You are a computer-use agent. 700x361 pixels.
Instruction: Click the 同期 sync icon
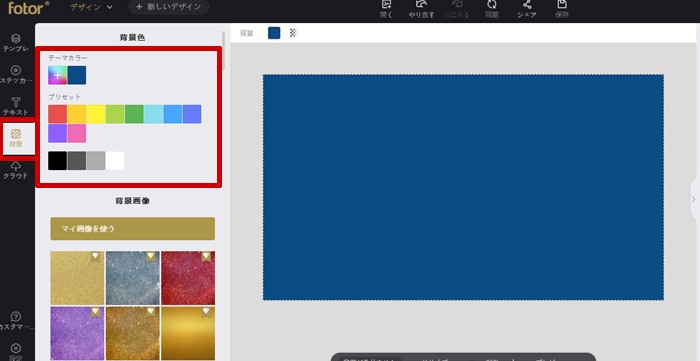pyautogui.click(x=492, y=8)
